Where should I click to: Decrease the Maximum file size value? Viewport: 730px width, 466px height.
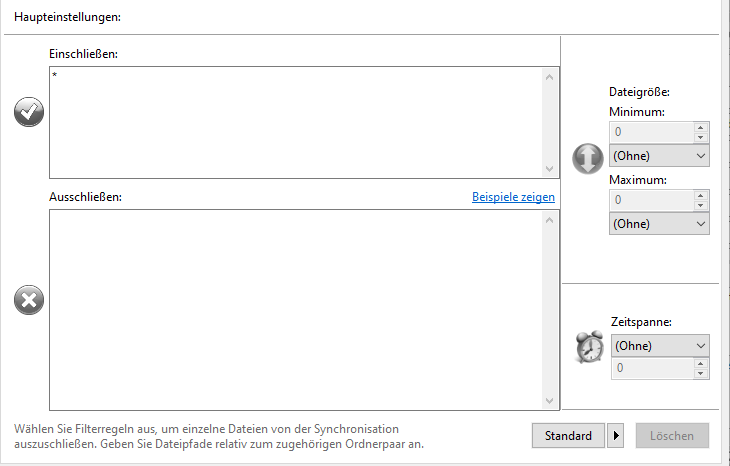[701, 205]
